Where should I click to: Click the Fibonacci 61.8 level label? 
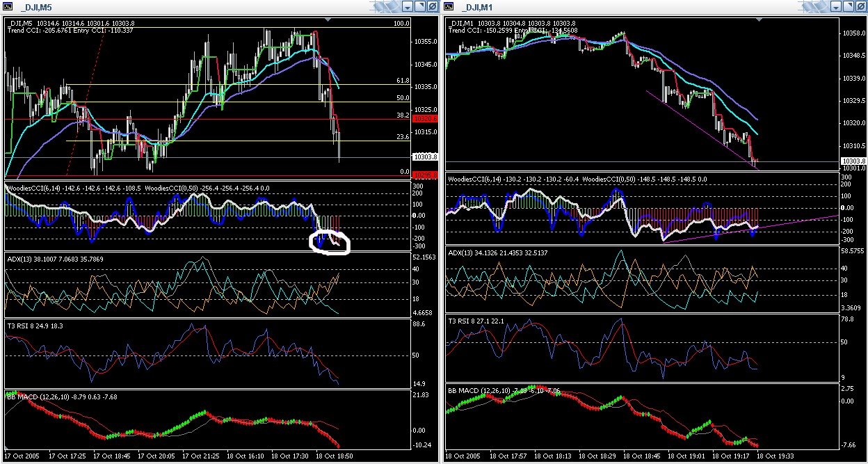(x=402, y=81)
